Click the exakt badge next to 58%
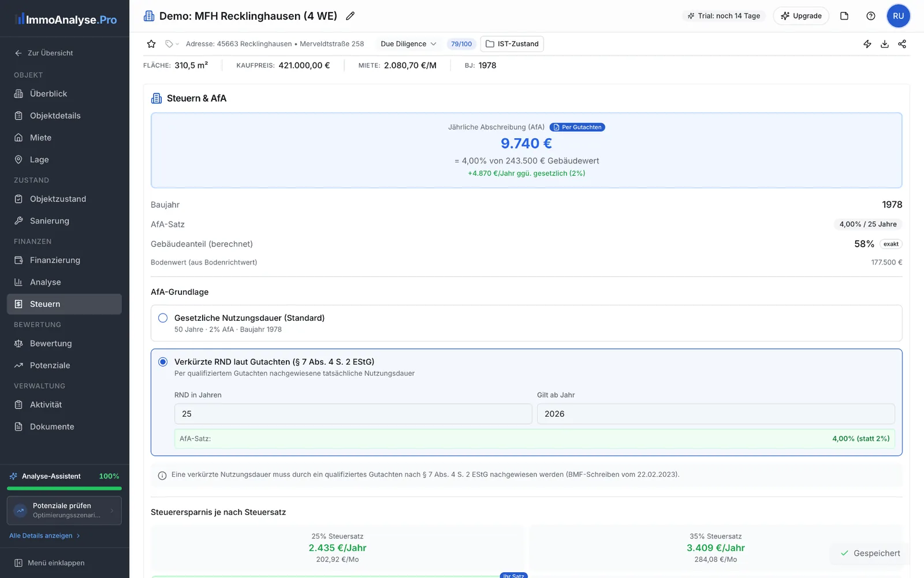Image resolution: width=924 pixels, height=578 pixels. coord(891,244)
